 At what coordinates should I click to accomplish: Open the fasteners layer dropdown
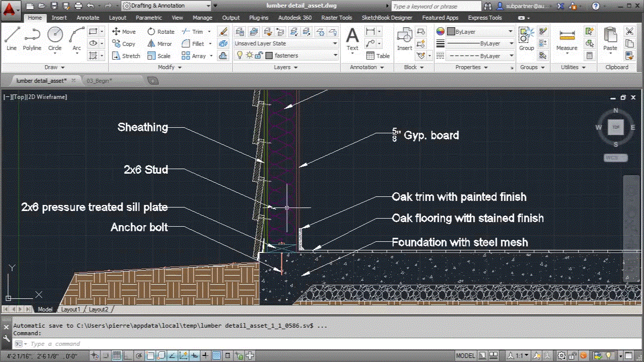[286, 56]
